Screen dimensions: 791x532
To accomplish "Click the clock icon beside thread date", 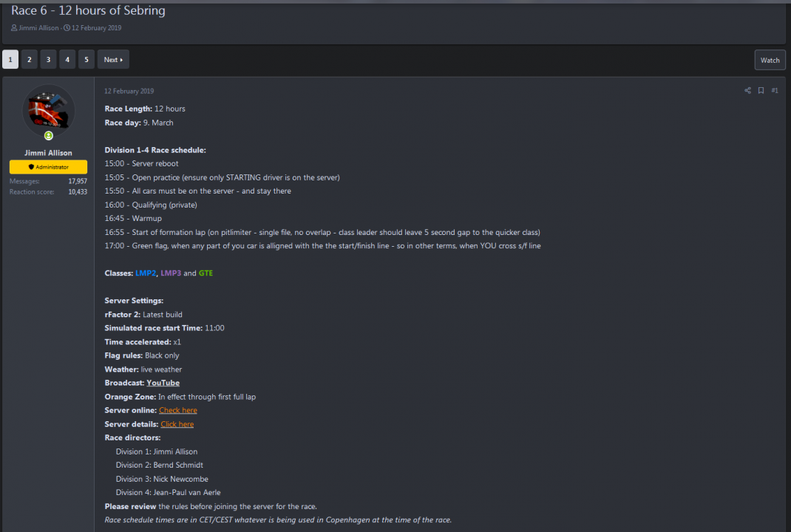I will [67, 28].
